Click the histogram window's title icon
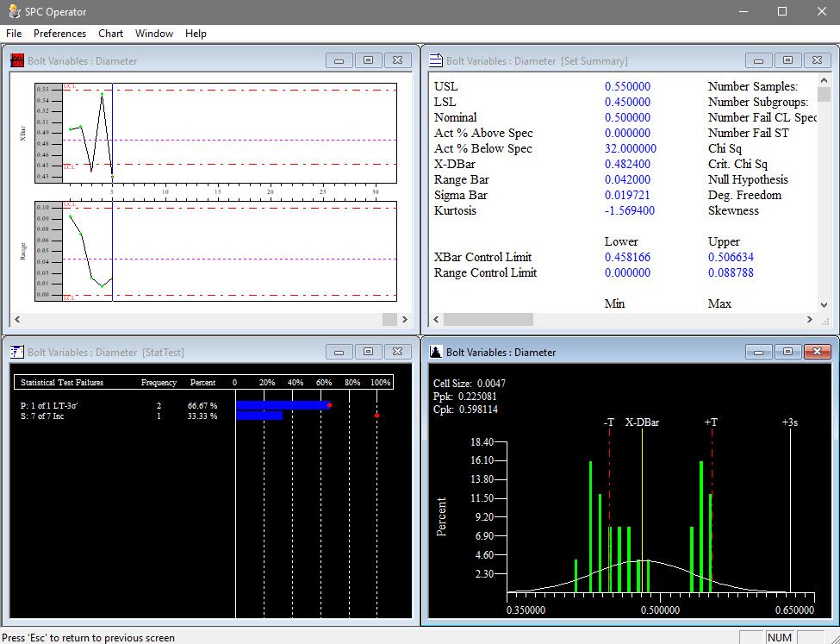 [436, 352]
